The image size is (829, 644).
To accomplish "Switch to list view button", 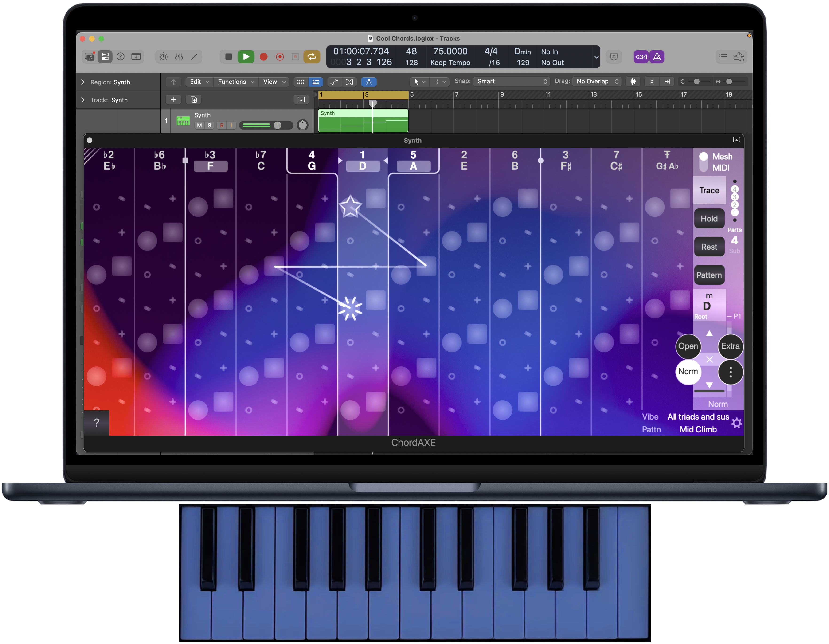I will point(315,82).
